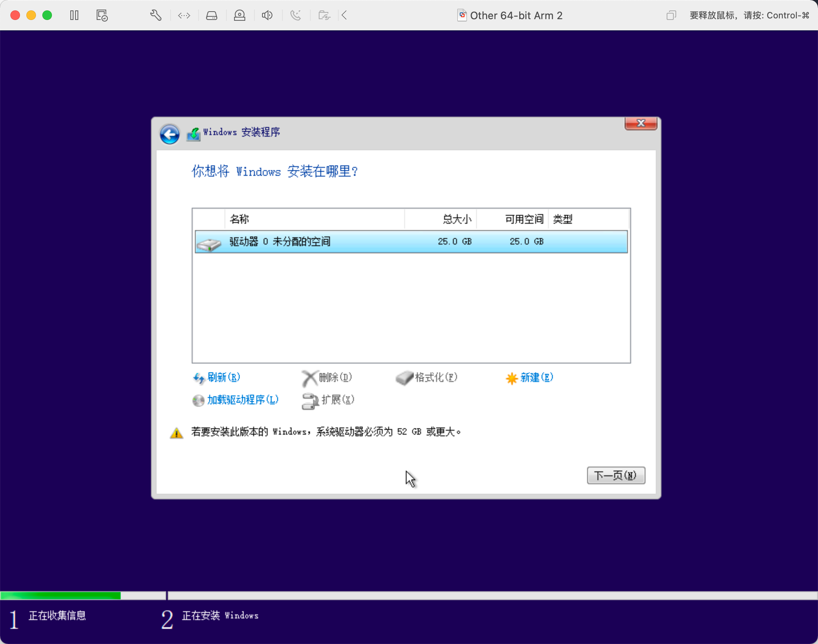Take a VM snapshot
The height and width of the screenshot is (644, 818).
102,16
